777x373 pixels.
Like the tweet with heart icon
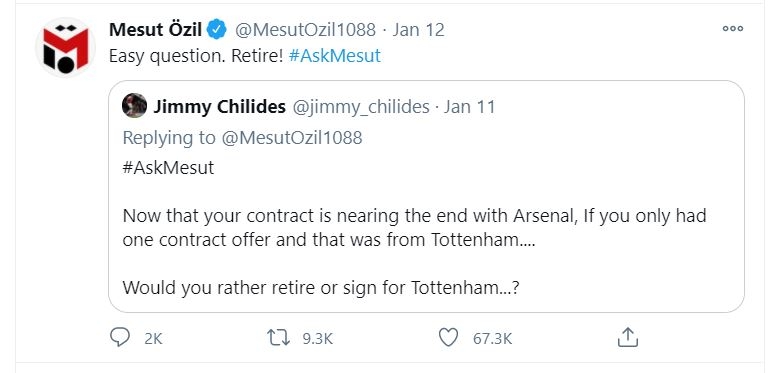pyautogui.click(x=448, y=338)
